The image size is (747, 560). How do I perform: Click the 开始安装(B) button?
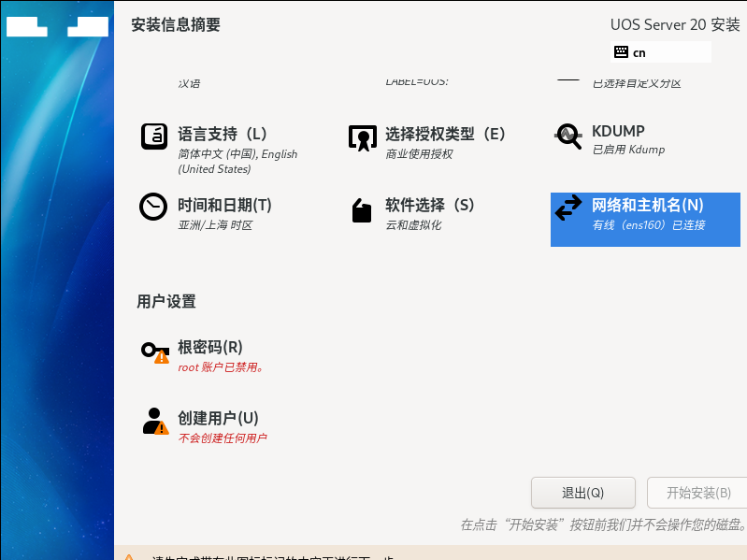(697, 493)
